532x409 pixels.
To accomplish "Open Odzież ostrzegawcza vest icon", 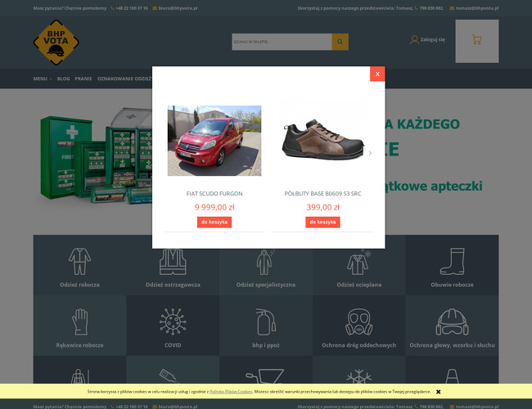I will click(173, 262).
